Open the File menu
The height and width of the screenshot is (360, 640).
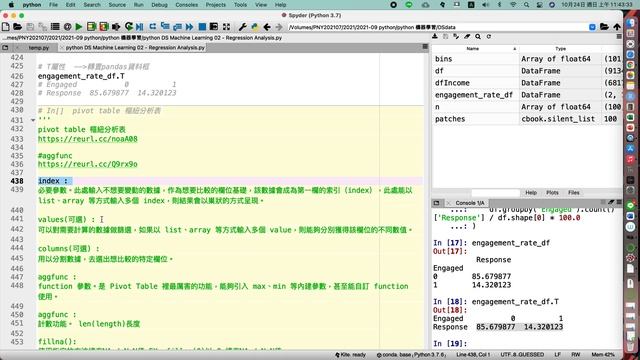[53, 5]
